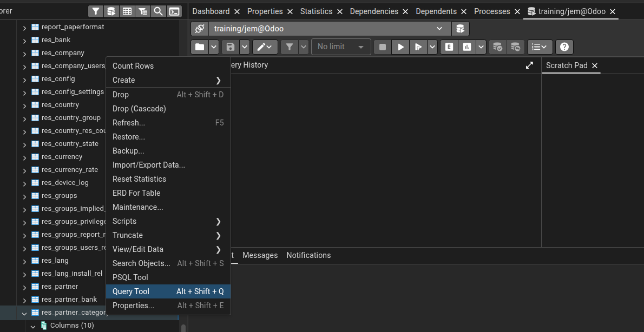
Task: Select ERD For Table menu entry
Action: click(x=168, y=193)
